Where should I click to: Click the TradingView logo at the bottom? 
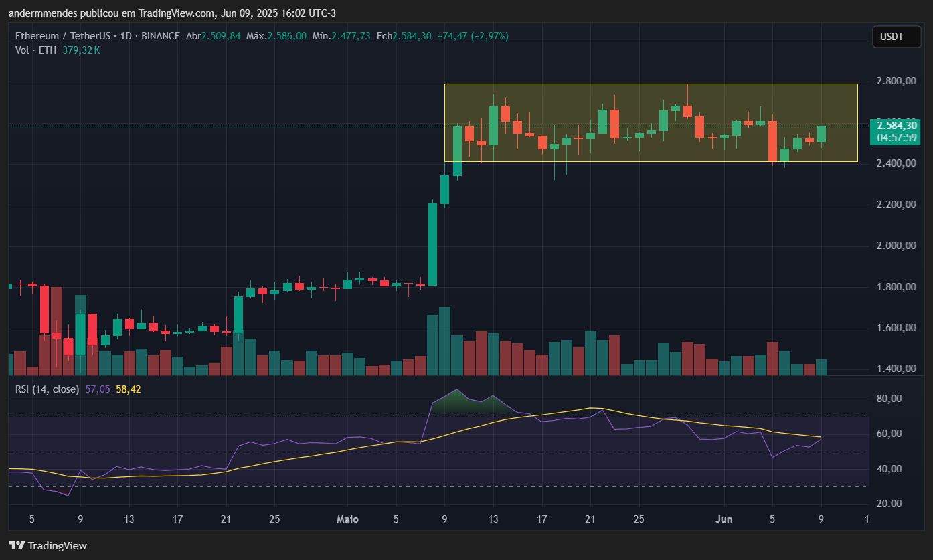point(48,545)
